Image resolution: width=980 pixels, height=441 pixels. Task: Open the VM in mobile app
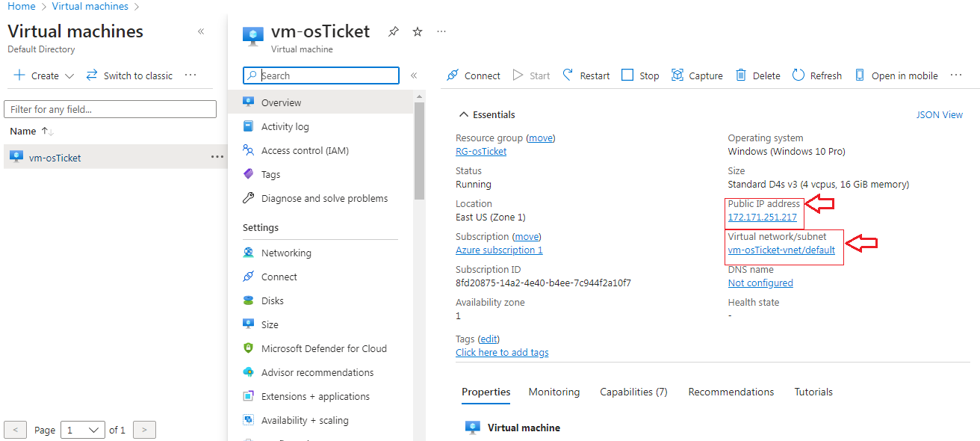click(x=896, y=75)
